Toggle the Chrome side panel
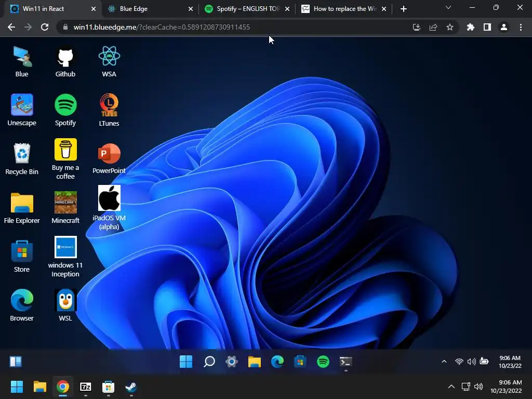The width and height of the screenshot is (532, 399). [x=487, y=27]
